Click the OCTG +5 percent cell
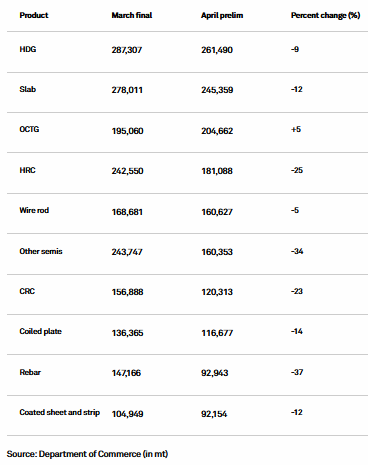Screen dimensions: 368x465 pyautogui.click(x=296, y=129)
